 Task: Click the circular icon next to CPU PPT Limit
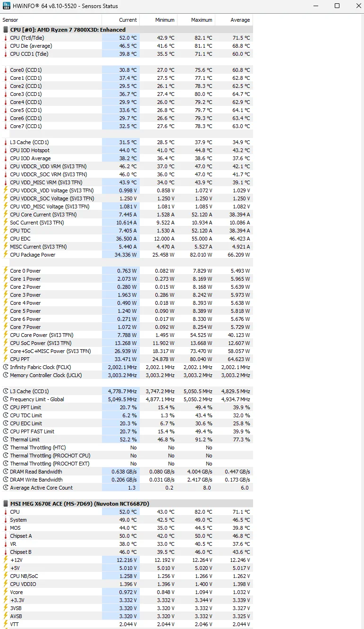pos(6,407)
